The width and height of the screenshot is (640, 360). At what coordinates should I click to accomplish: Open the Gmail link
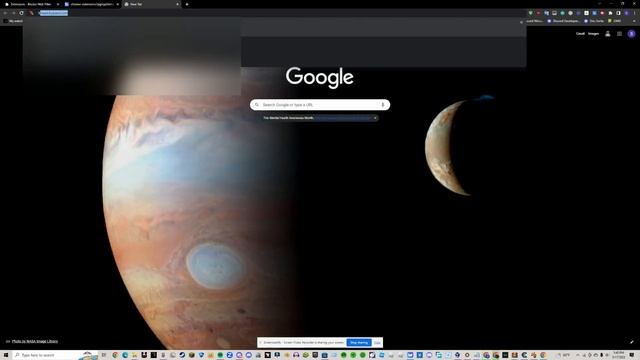tap(580, 34)
